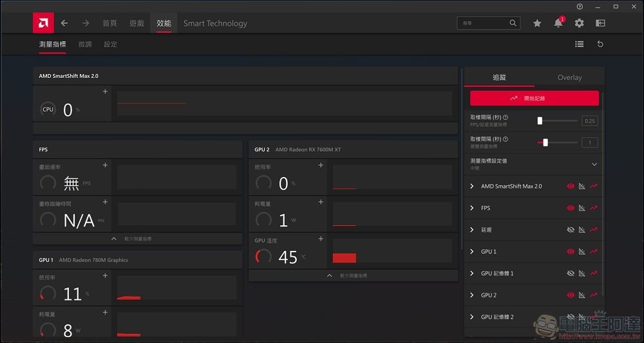Viewport: 644px width, 343px height.
Task: Click plus icon on 畫格描繪時間 tile
Action: click(105, 202)
